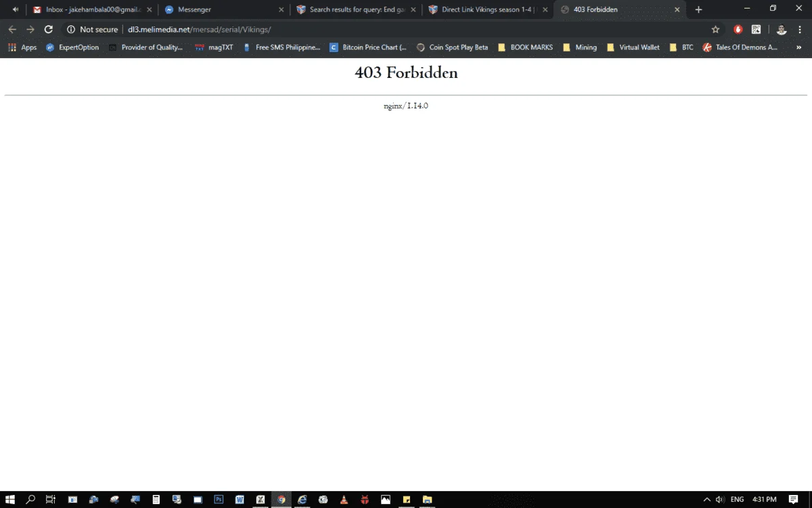Screen dimensions: 812x508
Task: Close the Search results tab
Action: [x=413, y=9]
